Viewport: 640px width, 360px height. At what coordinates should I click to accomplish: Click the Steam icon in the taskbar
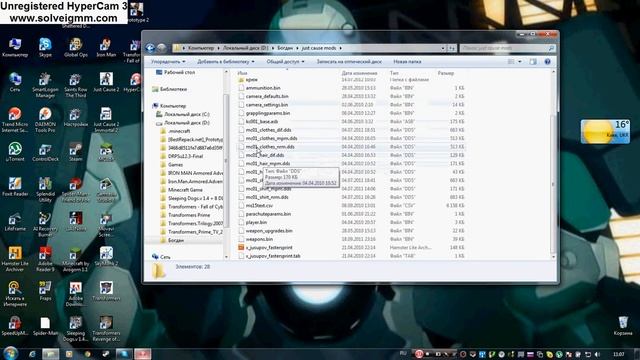click(106, 354)
